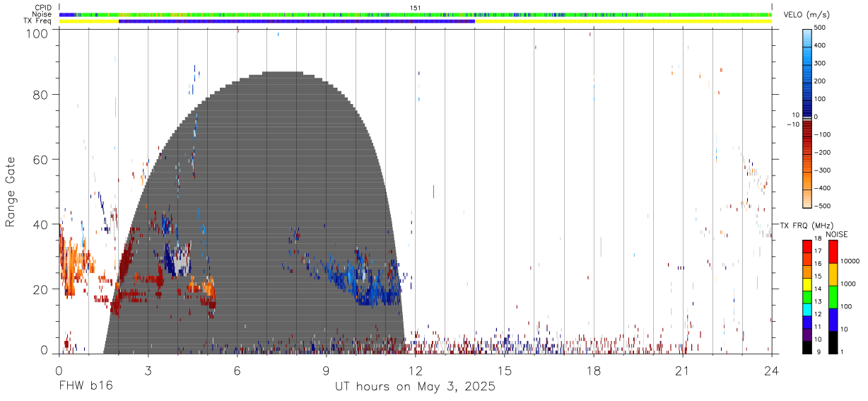Screen dimensions: 868x401
Task: Click the velocity legend tick '-200'
Action: pyautogui.click(x=821, y=153)
